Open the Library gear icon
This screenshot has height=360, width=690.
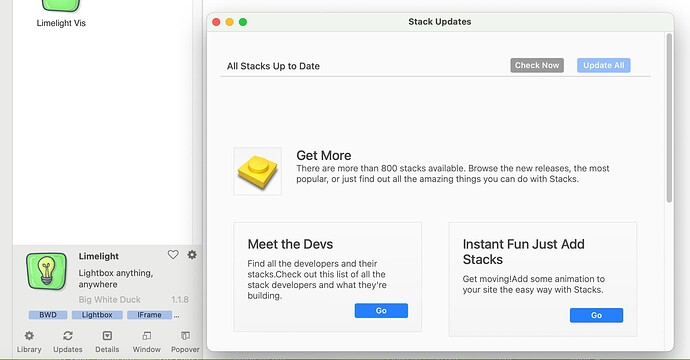tap(29, 336)
